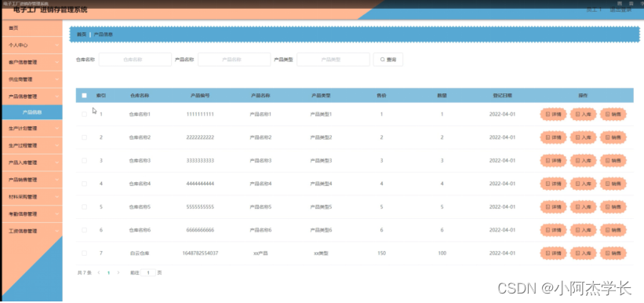
Task: Expand the 生产计划管理 sidebar menu
Action: pyautogui.click(x=32, y=129)
